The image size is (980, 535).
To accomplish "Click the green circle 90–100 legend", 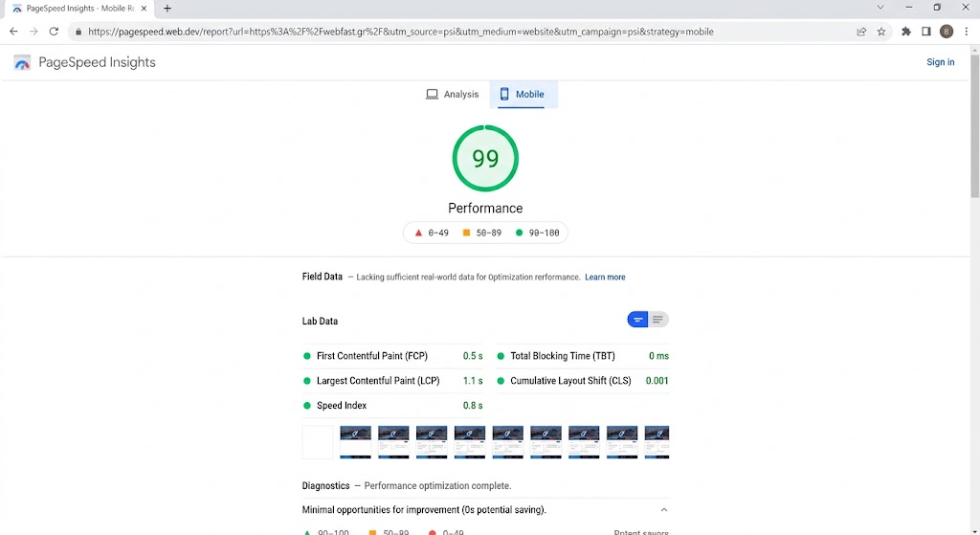I will (538, 233).
